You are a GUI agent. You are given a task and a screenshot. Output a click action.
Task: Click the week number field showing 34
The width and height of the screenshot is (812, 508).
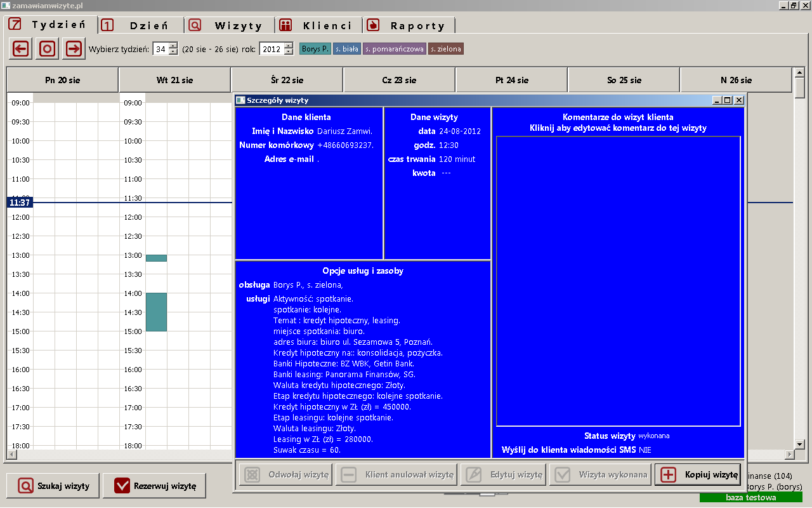pos(160,49)
